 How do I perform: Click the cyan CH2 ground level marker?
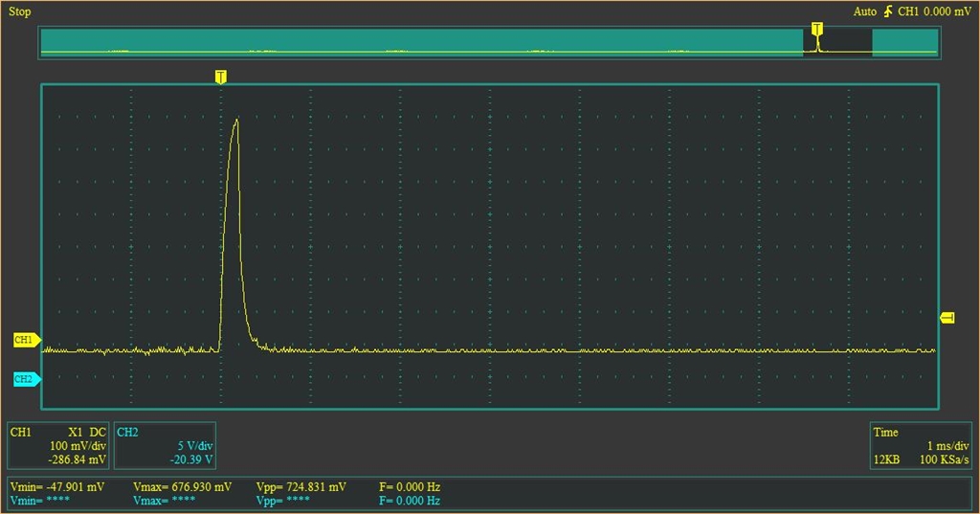pos(27,379)
